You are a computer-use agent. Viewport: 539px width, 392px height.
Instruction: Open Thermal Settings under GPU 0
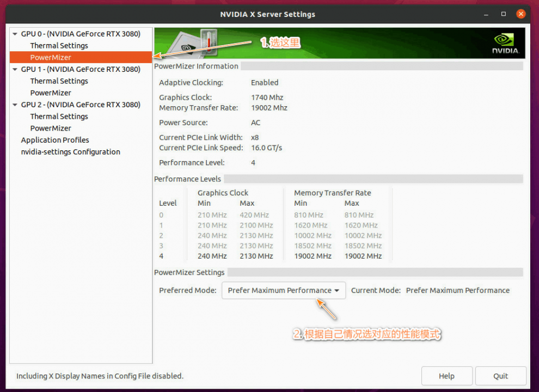click(x=59, y=46)
